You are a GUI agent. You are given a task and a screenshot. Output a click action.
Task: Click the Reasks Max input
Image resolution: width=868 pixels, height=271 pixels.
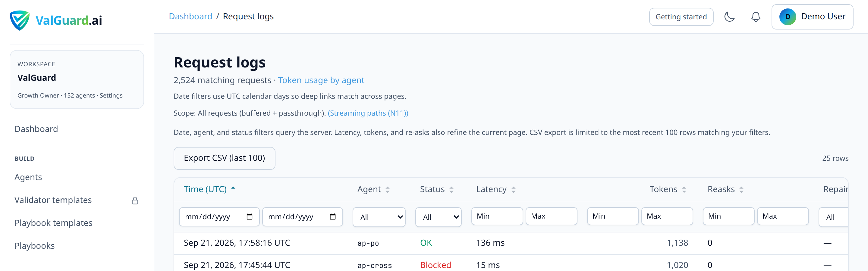pos(783,216)
